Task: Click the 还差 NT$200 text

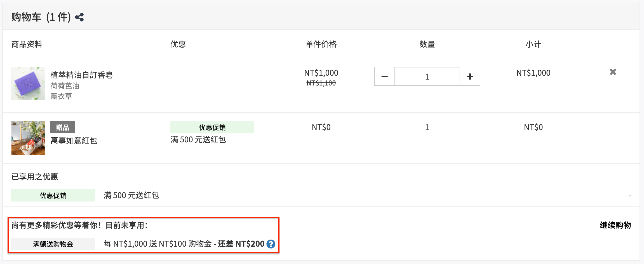Action: [241, 244]
